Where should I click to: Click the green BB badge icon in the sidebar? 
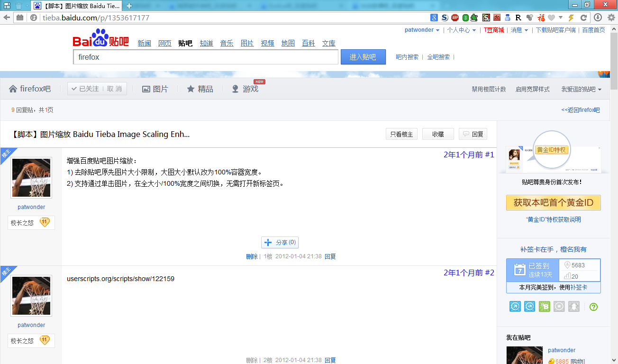544,306
